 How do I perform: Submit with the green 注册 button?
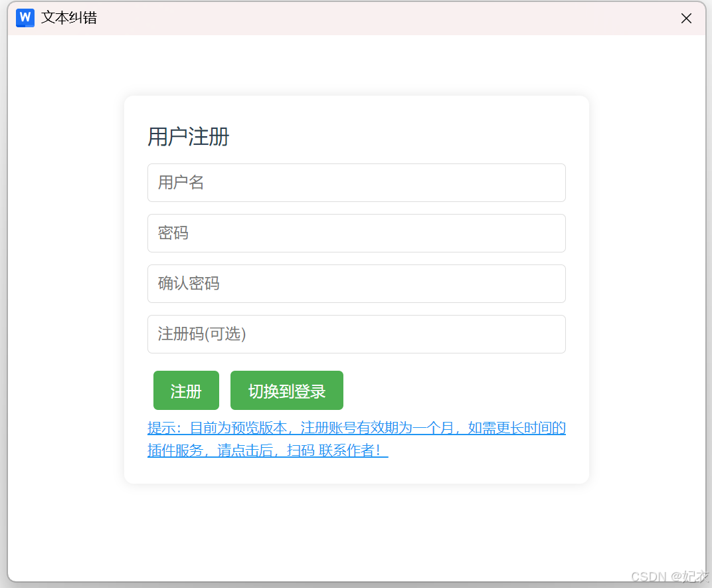pos(186,390)
